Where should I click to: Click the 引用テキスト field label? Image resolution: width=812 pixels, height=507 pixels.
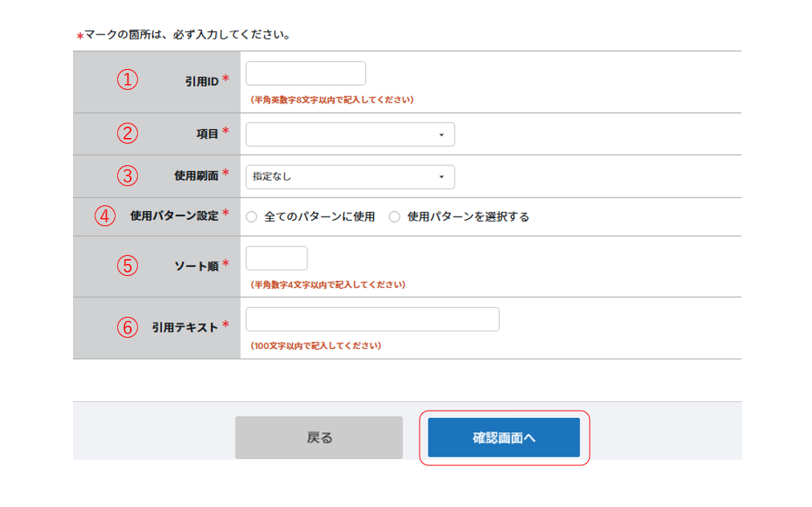pyautogui.click(x=185, y=327)
